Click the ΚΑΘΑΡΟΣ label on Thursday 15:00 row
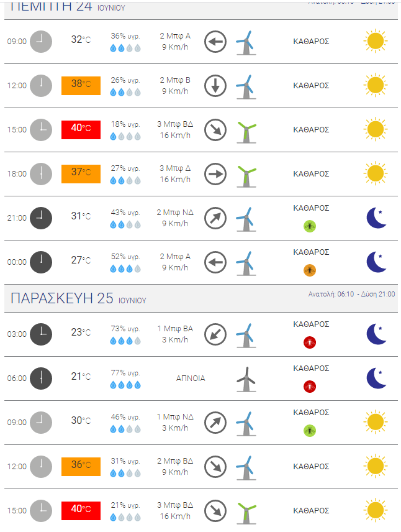 [x=311, y=130]
